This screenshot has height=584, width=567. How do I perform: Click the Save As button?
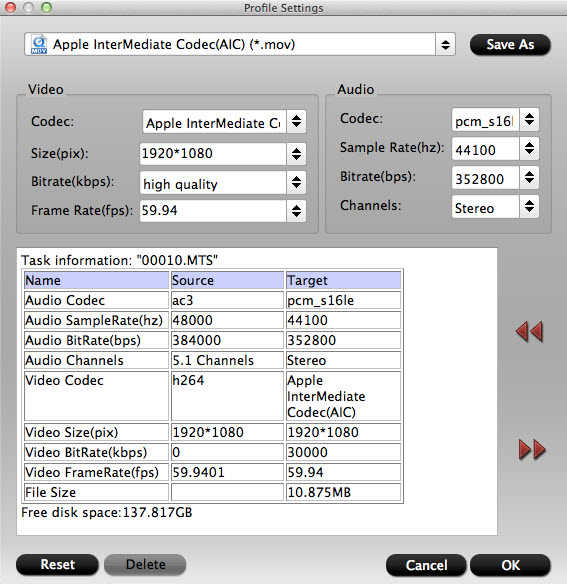(510, 45)
